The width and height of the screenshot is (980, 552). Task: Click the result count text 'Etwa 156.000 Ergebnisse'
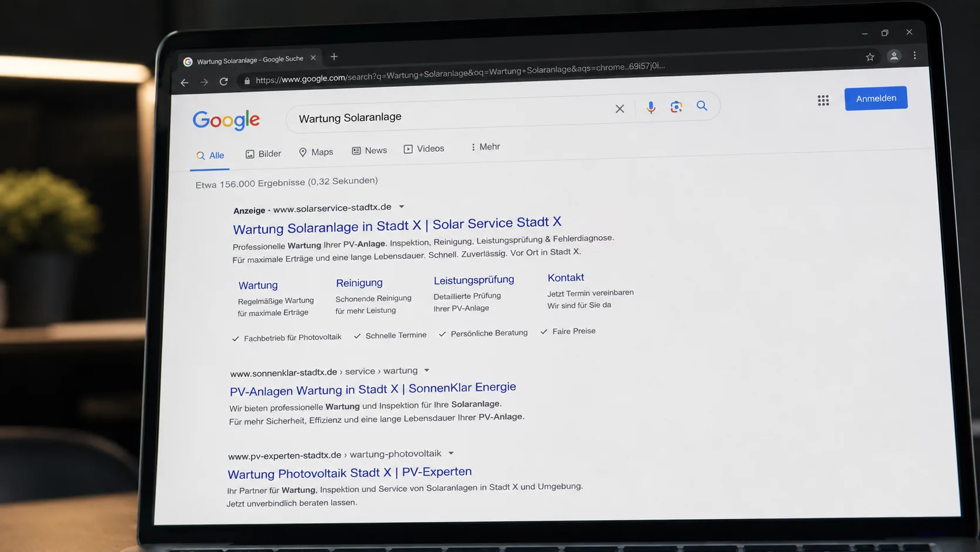tap(251, 183)
